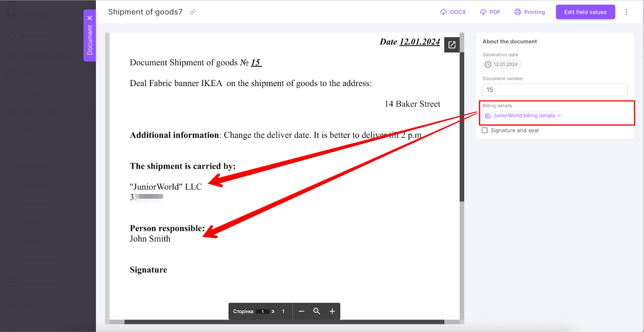Click the About the document heading
The height and width of the screenshot is (332, 644).
(x=510, y=41)
